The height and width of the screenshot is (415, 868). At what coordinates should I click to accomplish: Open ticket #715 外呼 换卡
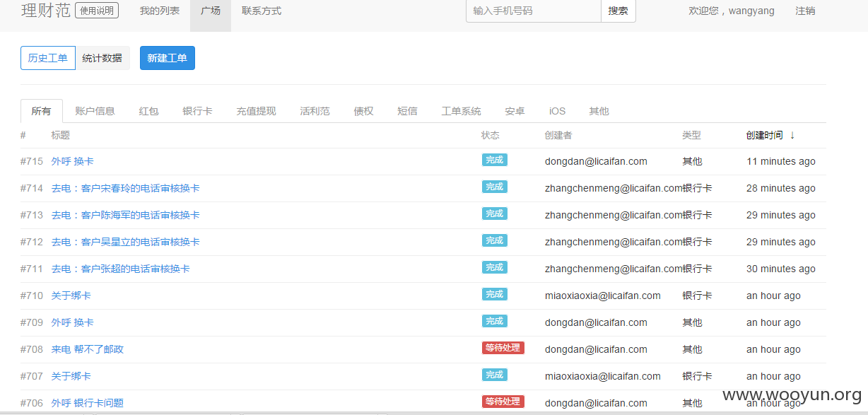click(x=72, y=161)
